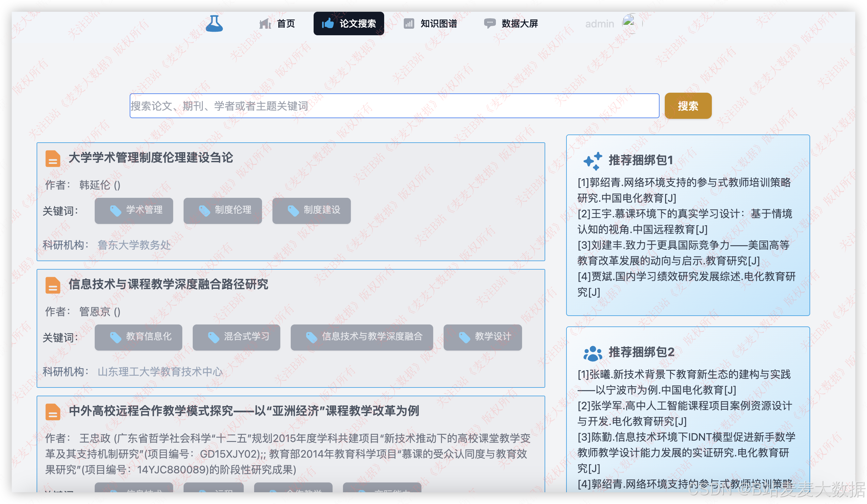The height and width of the screenshot is (504, 867).
Task: Select the active 论文搜索 tab
Action: tap(349, 24)
